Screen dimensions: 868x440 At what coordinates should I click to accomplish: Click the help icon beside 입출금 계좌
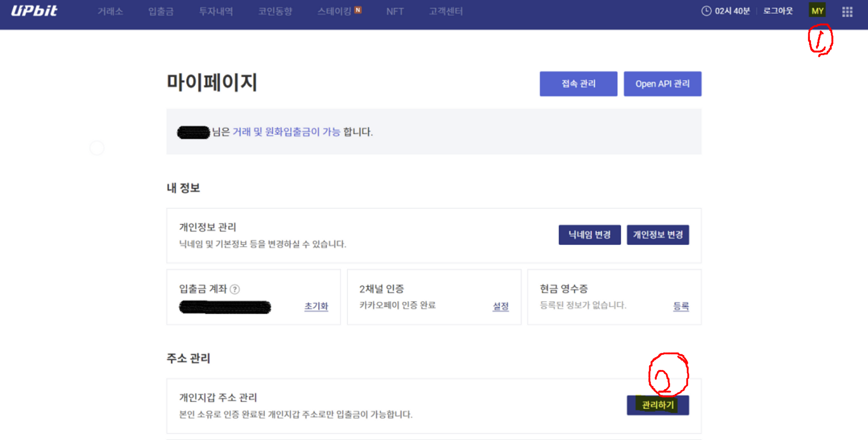tap(235, 289)
